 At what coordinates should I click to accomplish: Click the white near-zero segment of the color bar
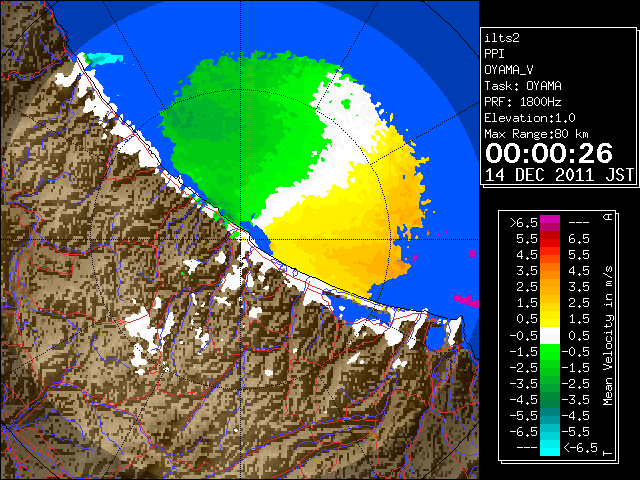(550, 336)
